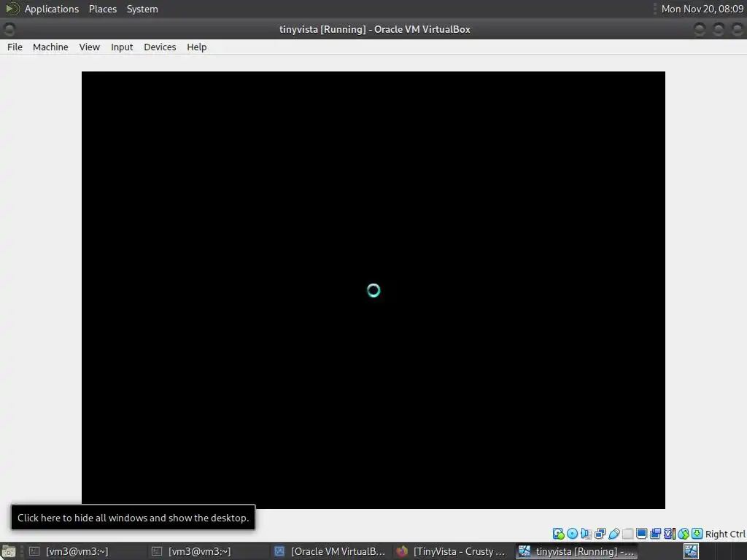Open the Help menu
Screen dimensions: 747x560
point(197,47)
